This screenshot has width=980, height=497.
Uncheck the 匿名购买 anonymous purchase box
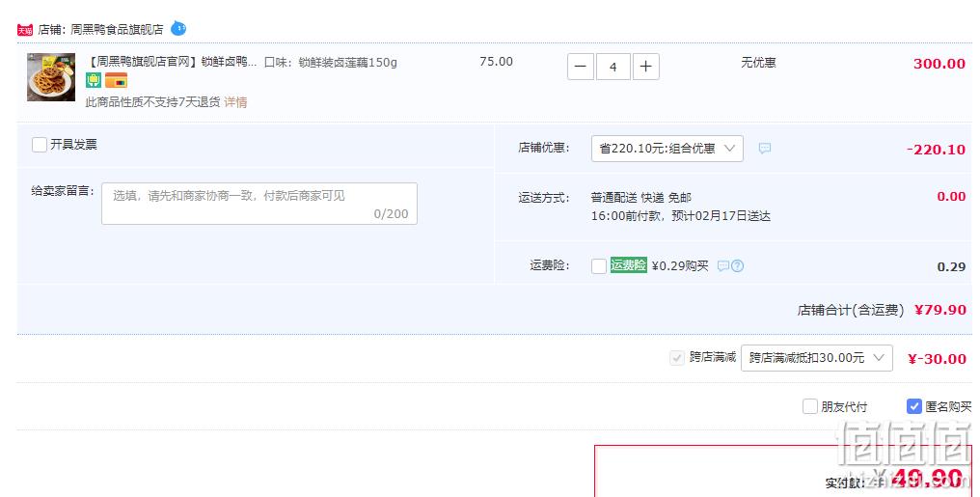[x=914, y=406]
